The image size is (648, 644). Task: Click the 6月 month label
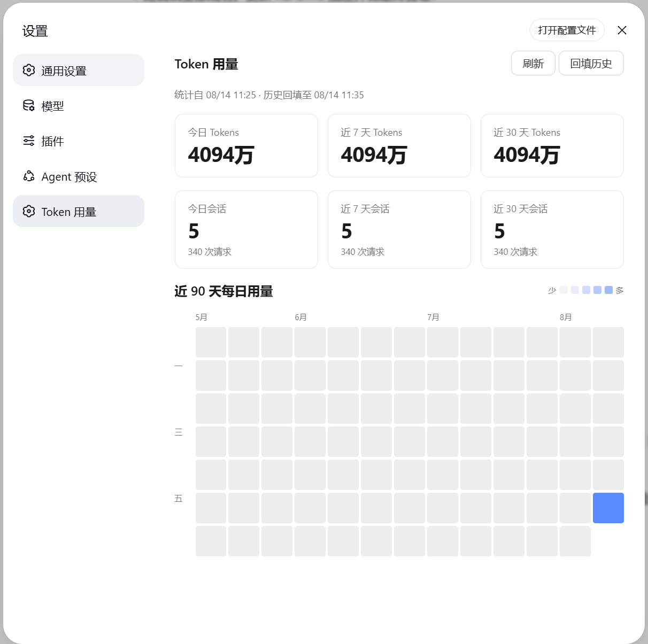point(301,317)
